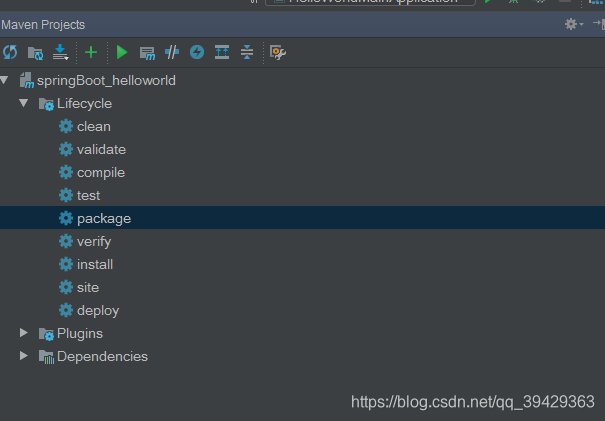
Task: Toggle offline mode icon
Action: pyautogui.click(x=172, y=52)
